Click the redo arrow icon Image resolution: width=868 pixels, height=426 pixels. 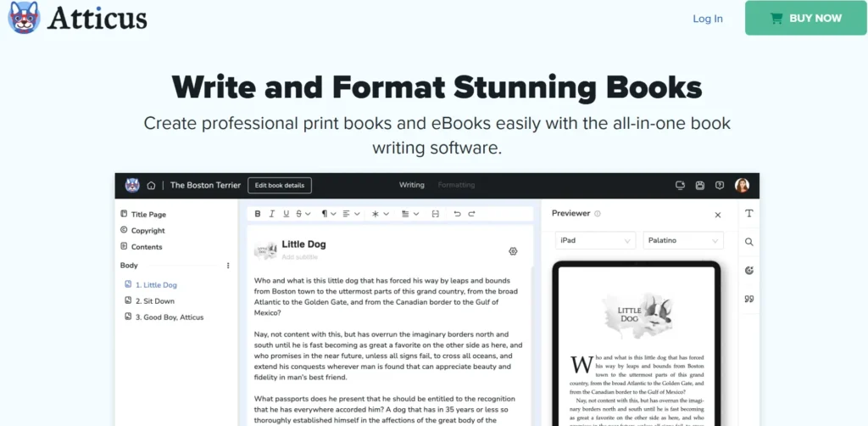pyautogui.click(x=472, y=214)
